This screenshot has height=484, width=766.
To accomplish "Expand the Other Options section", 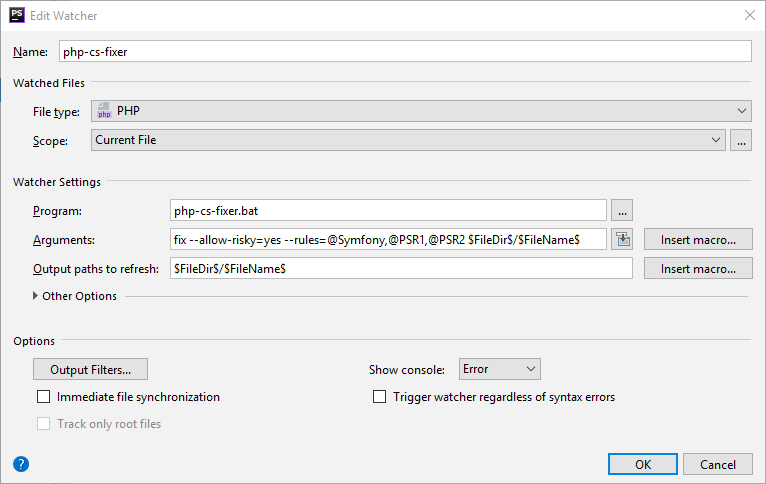I will coord(35,296).
